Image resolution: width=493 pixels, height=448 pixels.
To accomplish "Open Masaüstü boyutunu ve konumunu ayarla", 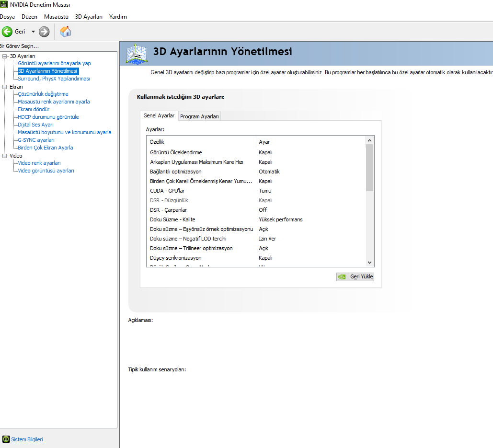I will (65, 132).
